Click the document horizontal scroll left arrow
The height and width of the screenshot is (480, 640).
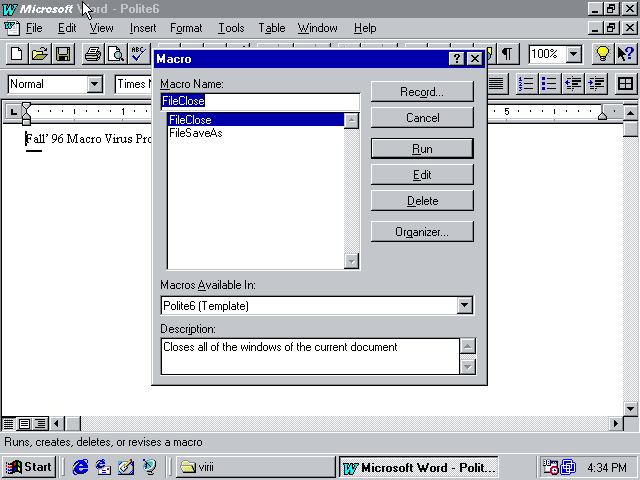click(x=57, y=424)
